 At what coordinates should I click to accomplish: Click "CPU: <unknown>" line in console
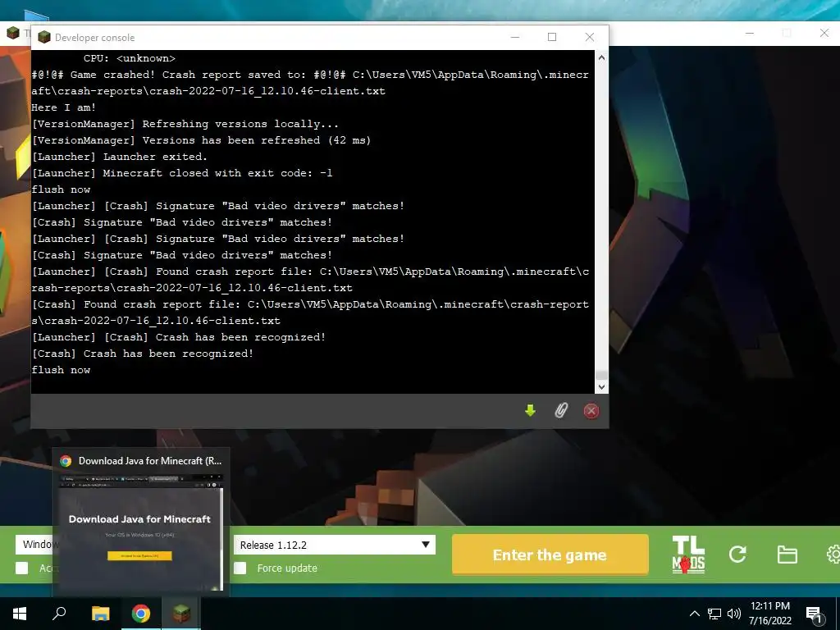(129, 58)
